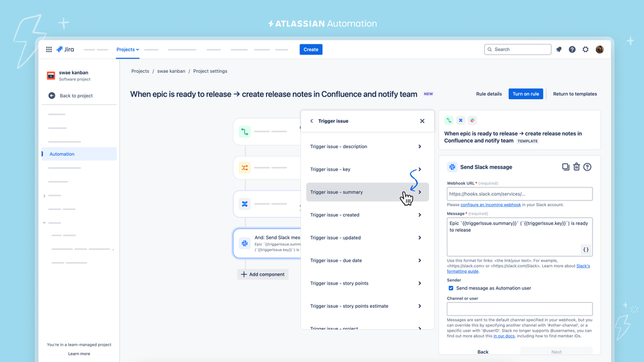Viewport: 644px width, 362px height.
Task: Open the app switcher grid icon
Action: (x=49, y=49)
